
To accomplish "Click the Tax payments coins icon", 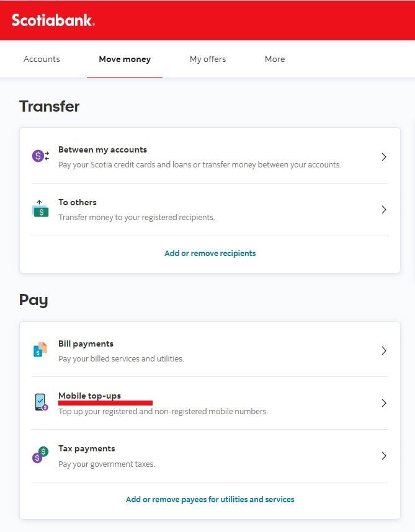I will pyautogui.click(x=40, y=454).
